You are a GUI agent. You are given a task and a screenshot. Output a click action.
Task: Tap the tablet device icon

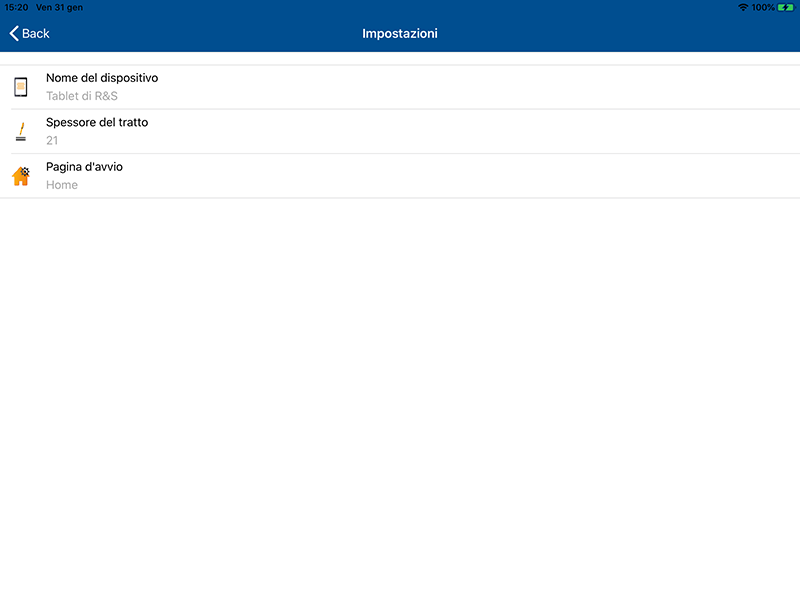click(21, 87)
